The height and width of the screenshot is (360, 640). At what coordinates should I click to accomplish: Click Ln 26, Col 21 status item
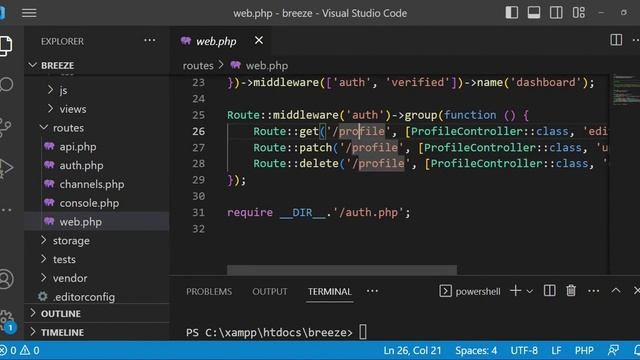[412, 350]
